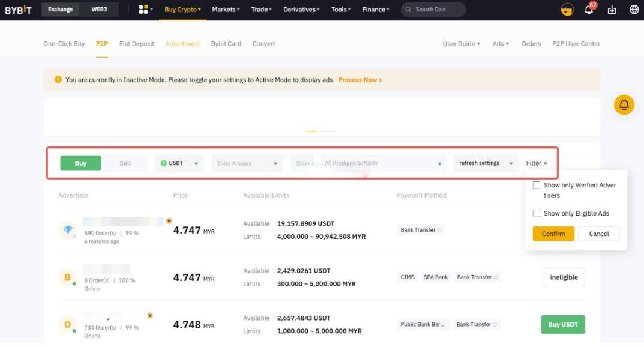644x347 pixels.
Task: Open the products grid icon next to WEB3
Action: (142, 9)
